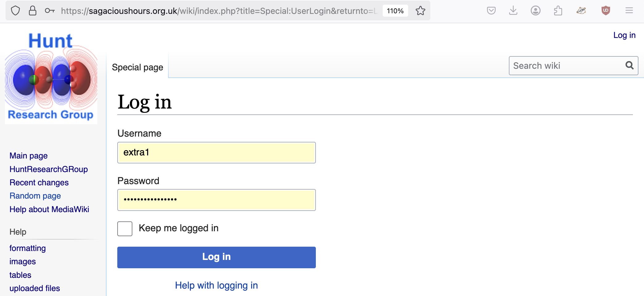View site security via the padlock icon
This screenshot has width=644, height=296.
32,10
